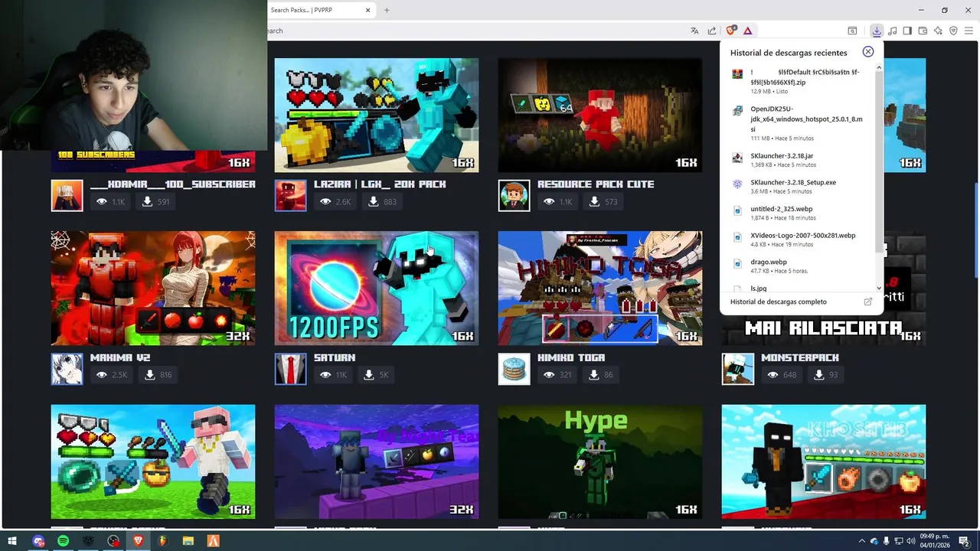This screenshot has width=980, height=551.
Task: Open the browser hamburger main menu
Action: point(969,31)
